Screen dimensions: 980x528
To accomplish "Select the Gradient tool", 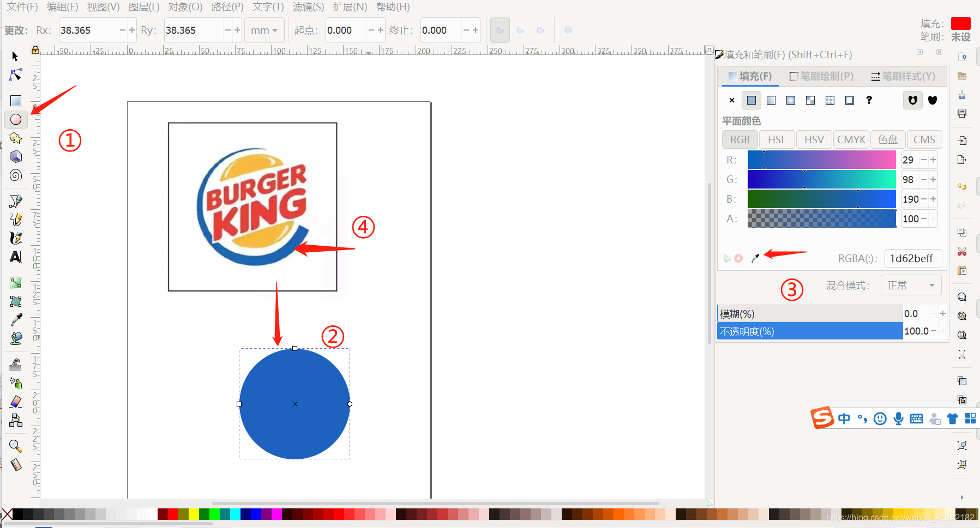I will [16, 283].
